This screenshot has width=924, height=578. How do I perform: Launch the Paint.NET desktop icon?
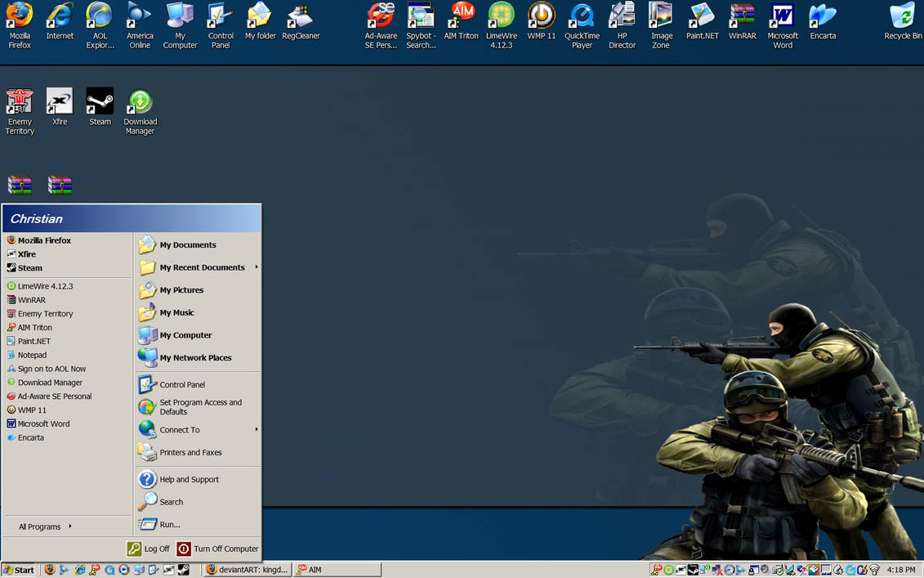point(702,21)
